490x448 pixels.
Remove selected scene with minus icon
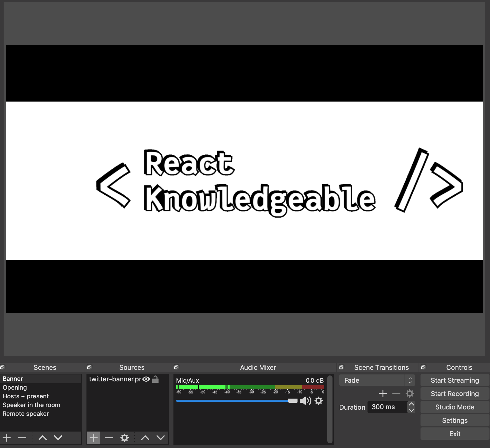[x=22, y=437]
